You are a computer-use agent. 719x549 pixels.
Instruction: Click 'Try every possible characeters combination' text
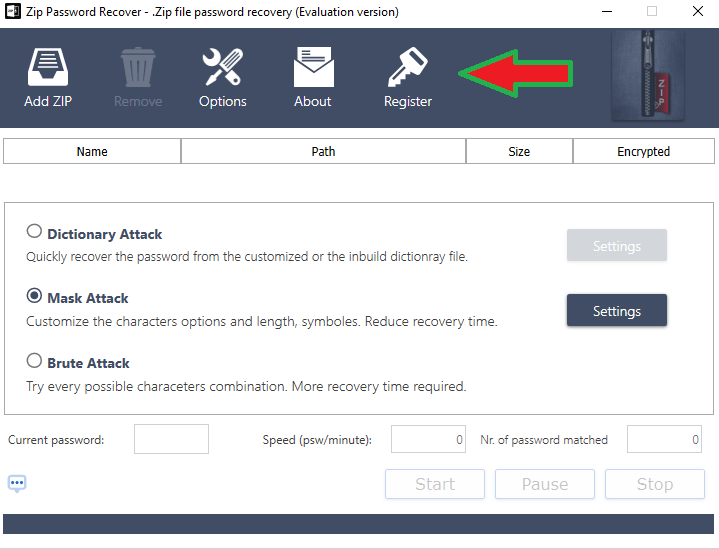click(246, 386)
